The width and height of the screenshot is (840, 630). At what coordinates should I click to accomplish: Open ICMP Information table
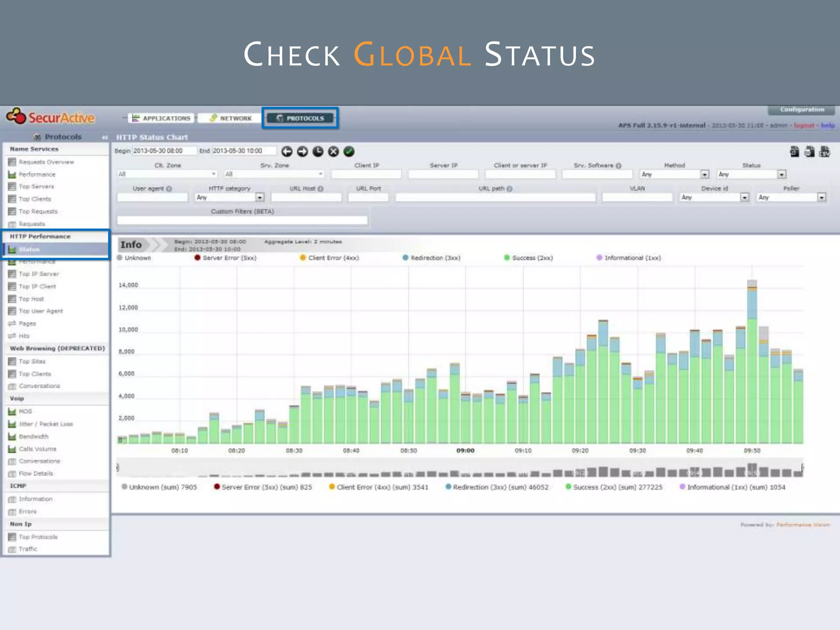[35, 499]
